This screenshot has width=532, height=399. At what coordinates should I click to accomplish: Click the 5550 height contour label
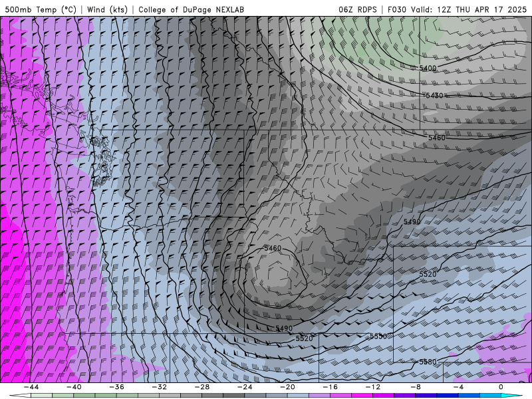pyautogui.click(x=378, y=336)
